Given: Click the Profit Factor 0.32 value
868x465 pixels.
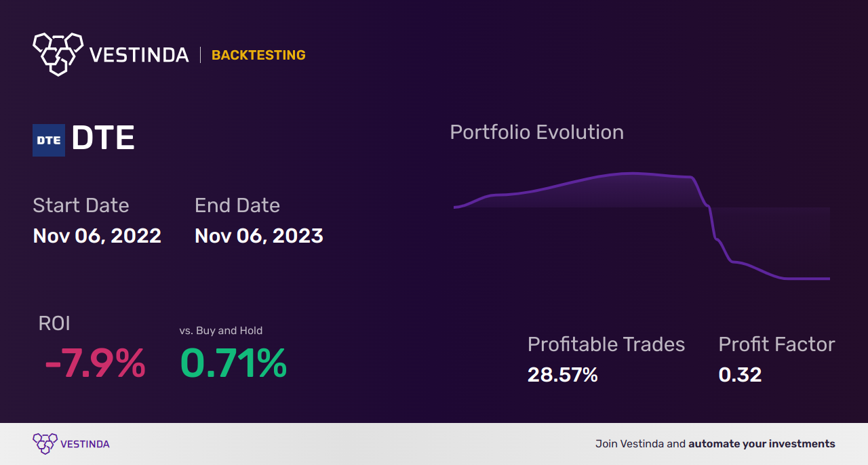Looking at the screenshot, I should click(740, 375).
